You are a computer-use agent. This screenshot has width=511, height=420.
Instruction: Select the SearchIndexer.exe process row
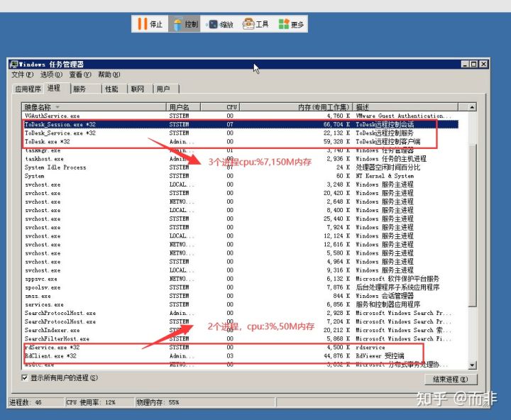pos(240,330)
